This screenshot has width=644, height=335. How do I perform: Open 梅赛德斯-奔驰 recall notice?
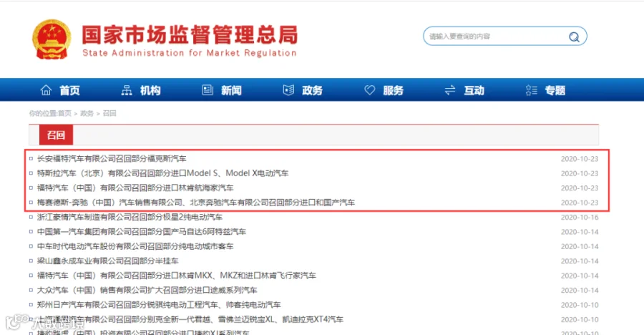click(x=196, y=203)
